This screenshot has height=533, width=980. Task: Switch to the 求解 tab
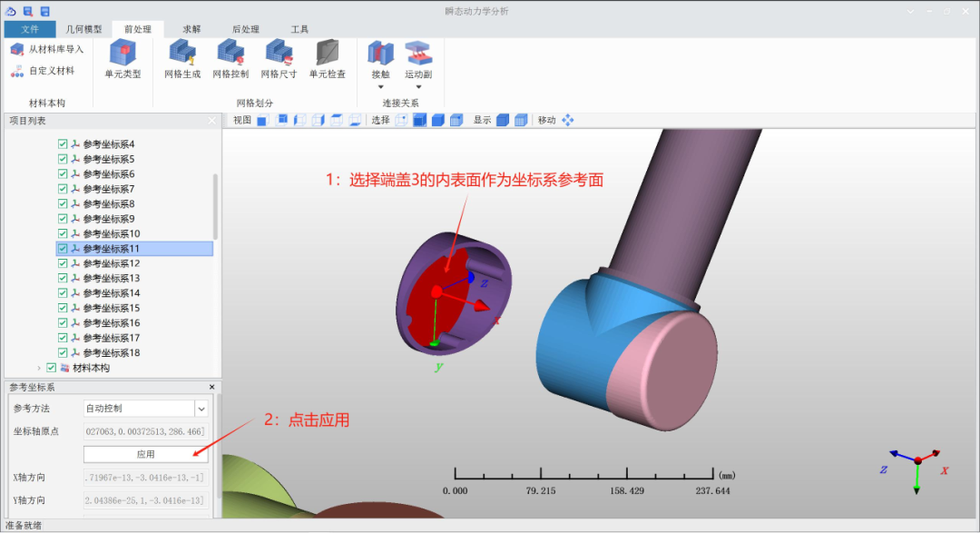coord(191,29)
